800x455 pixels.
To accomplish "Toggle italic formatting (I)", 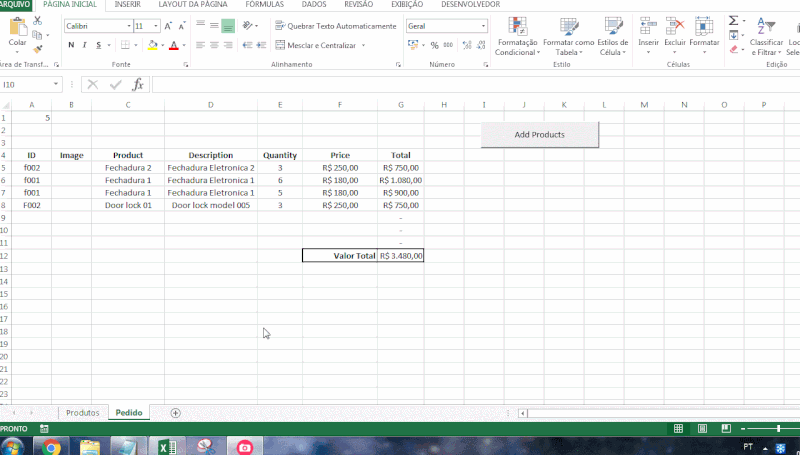I will (85, 45).
